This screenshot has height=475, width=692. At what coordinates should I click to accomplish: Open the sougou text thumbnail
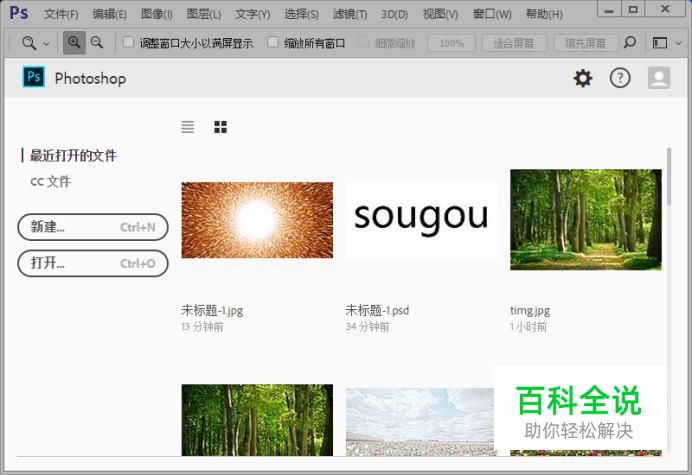[x=421, y=220]
